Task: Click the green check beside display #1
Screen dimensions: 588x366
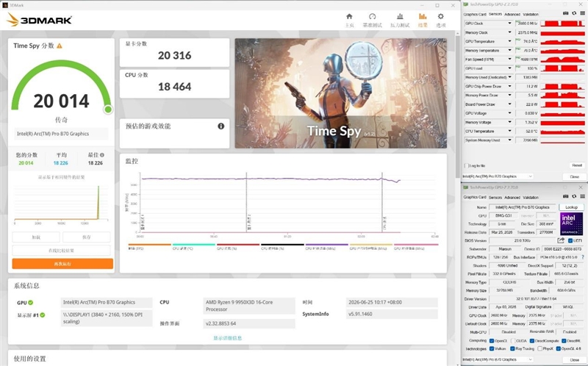Action: point(43,315)
